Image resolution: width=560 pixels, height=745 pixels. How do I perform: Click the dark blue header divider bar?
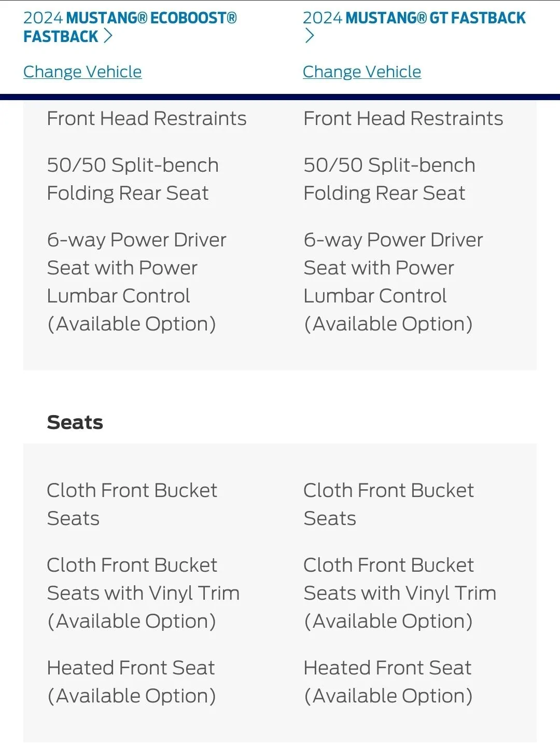click(x=280, y=97)
